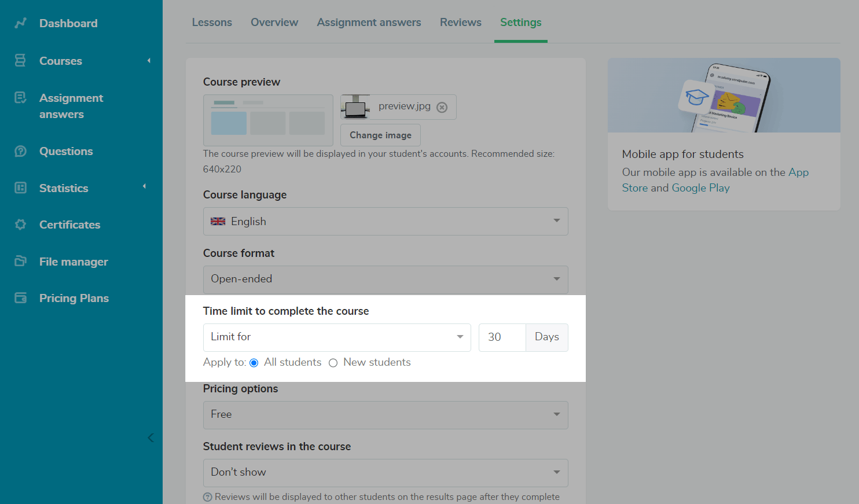This screenshot has width=859, height=504.
Task: Open the Pricing options dropdown
Action: (x=385, y=414)
